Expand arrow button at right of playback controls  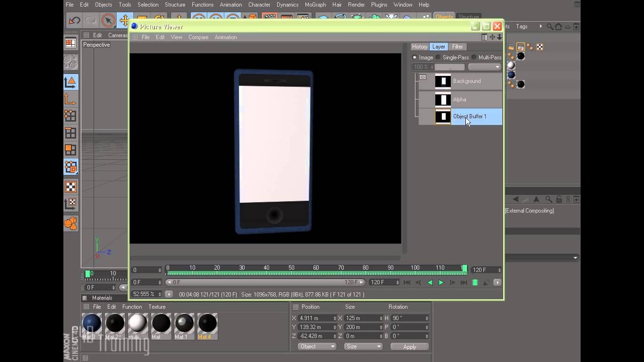tap(497, 283)
